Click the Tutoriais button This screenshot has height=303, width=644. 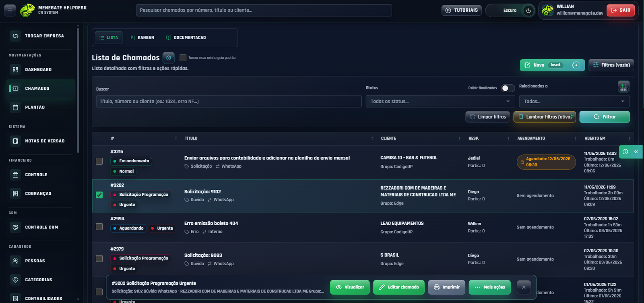[462, 10]
